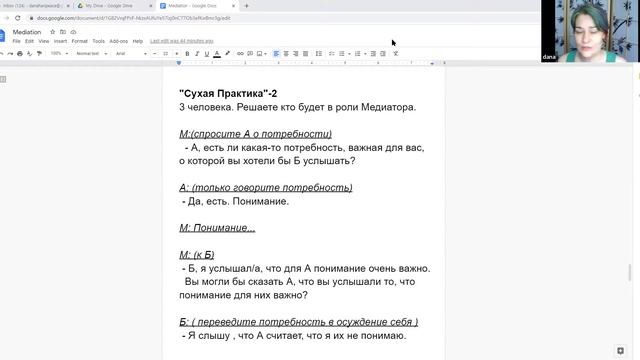Increase the paragraph indent
Image resolution: width=640 pixels, height=360 pixels.
[383, 53]
